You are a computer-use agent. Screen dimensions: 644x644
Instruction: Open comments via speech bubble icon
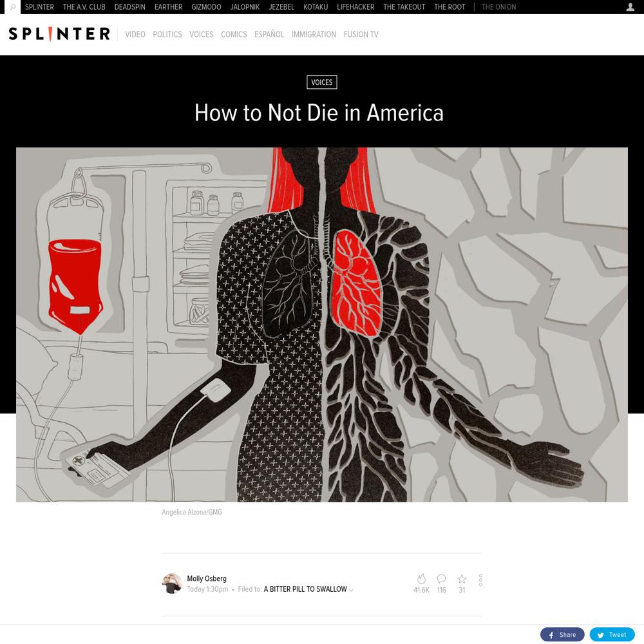(x=442, y=579)
